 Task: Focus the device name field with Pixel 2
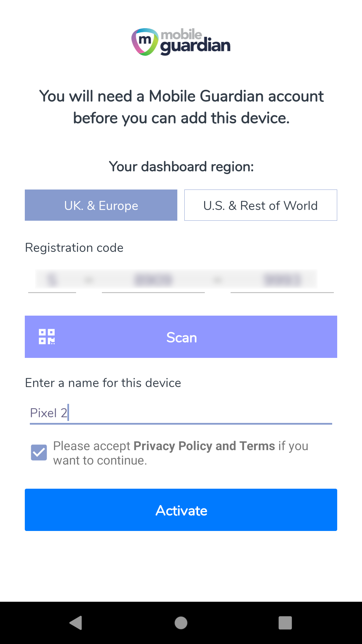pyautogui.click(x=181, y=413)
